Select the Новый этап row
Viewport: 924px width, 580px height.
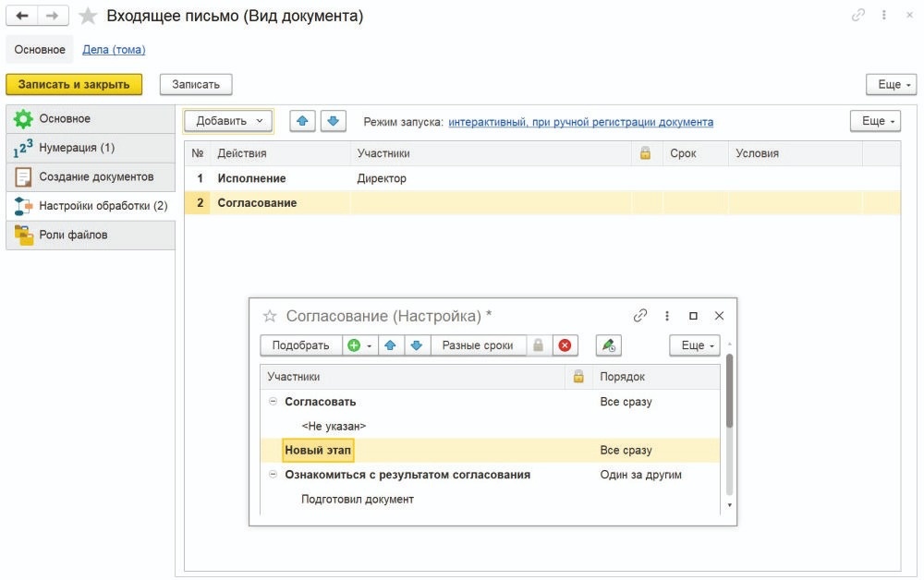click(490, 450)
